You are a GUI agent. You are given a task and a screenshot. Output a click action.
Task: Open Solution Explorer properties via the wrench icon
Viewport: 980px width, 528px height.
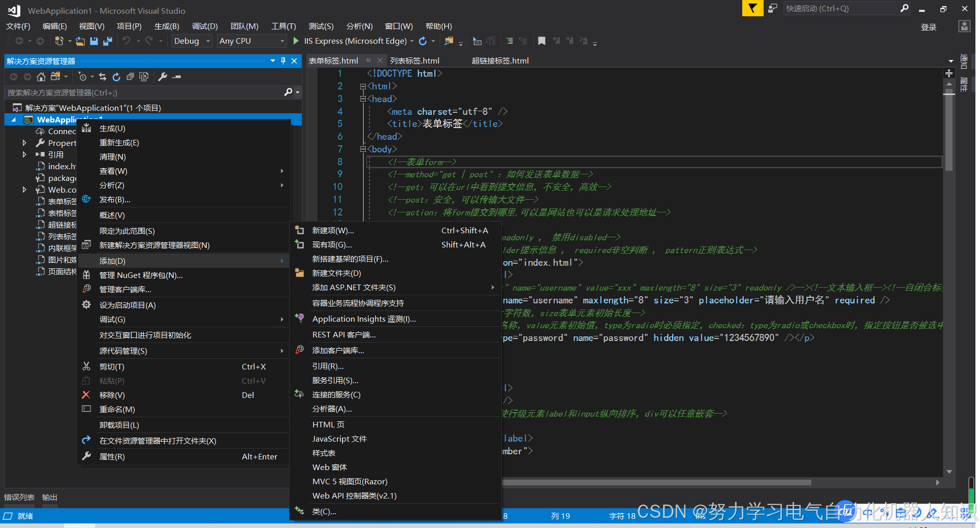click(163, 77)
